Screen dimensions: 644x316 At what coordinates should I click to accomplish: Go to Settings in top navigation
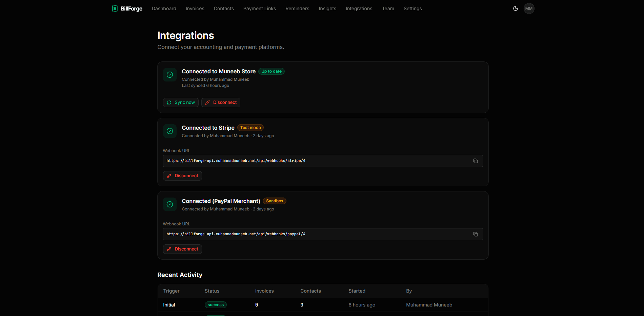pos(413,8)
